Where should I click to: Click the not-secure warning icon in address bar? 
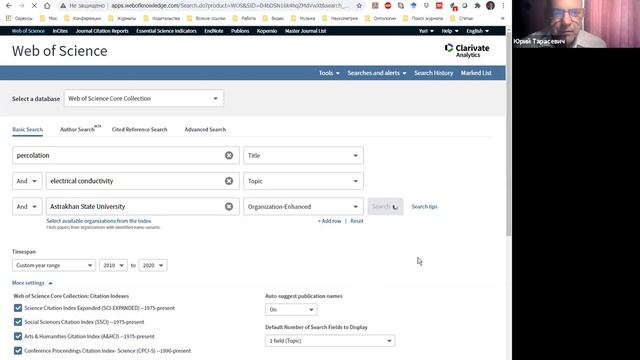click(x=63, y=6)
